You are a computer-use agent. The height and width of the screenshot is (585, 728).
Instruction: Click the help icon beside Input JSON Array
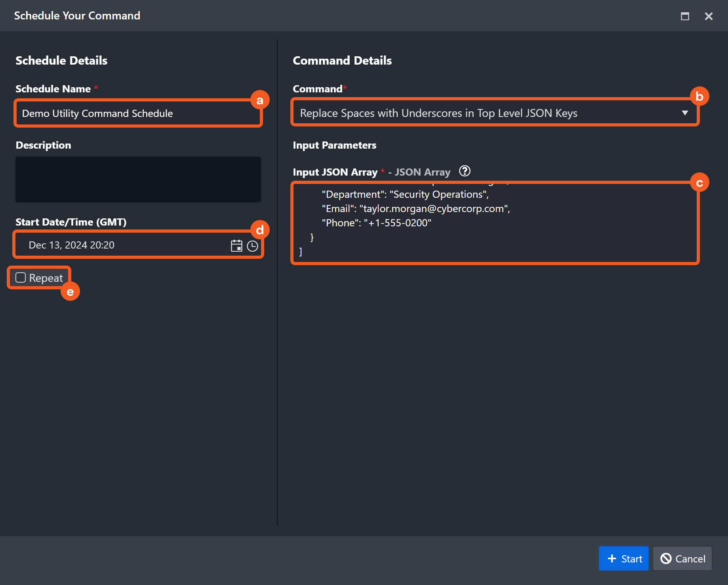click(464, 171)
